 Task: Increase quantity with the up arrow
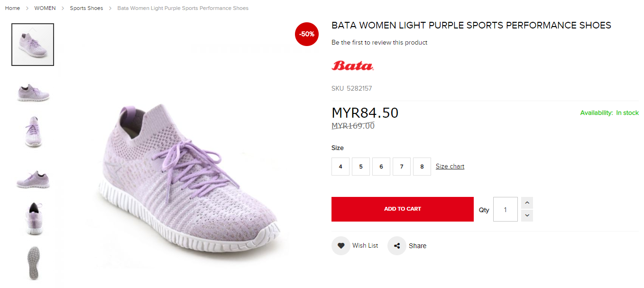click(x=527, y=203)
